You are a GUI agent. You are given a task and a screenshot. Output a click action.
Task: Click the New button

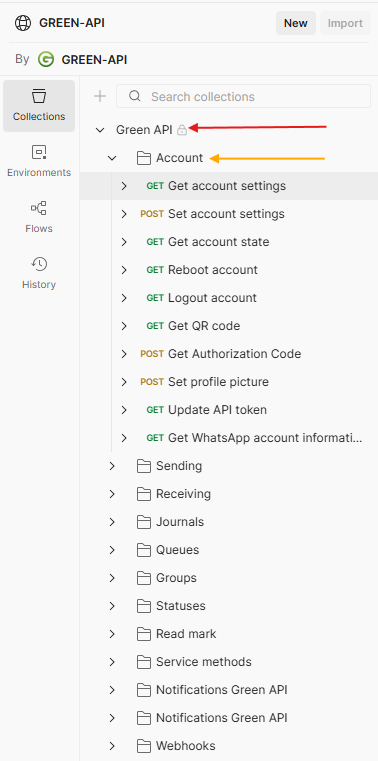(296, 23)
